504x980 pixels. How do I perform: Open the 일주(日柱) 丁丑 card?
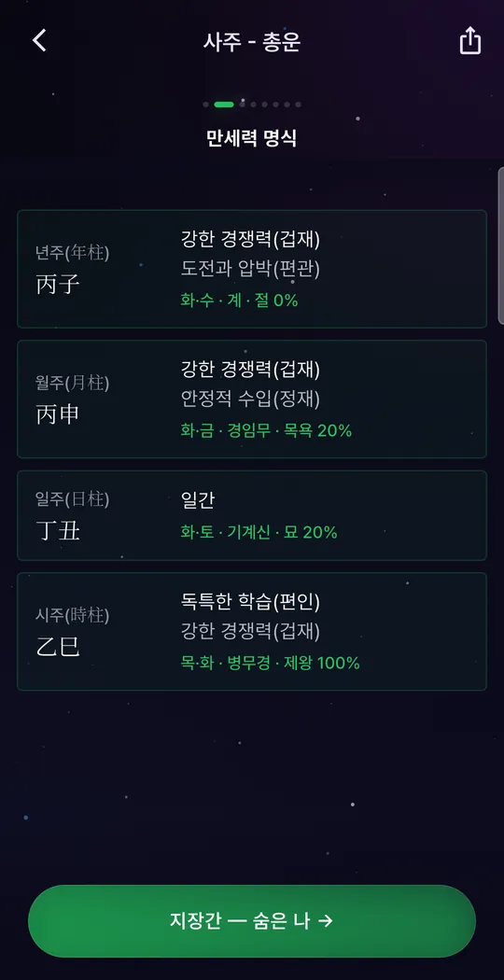pyautogui.click(x=251, y=515)
